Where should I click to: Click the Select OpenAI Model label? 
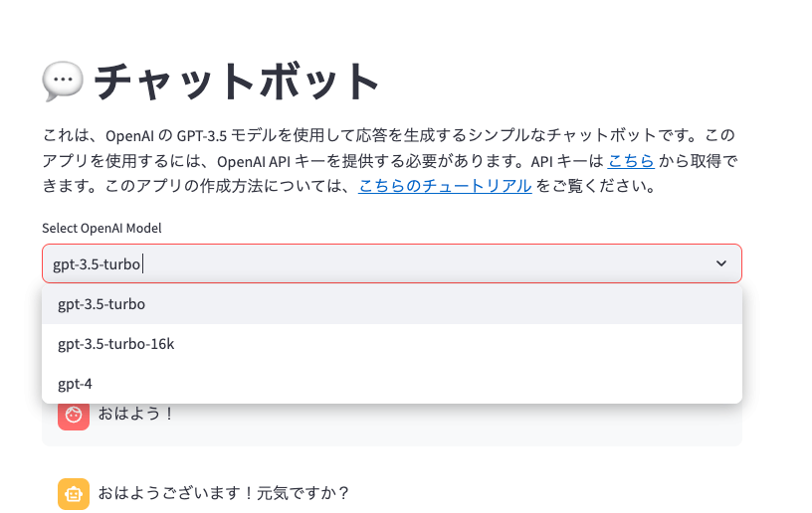(x=102, y=228)
